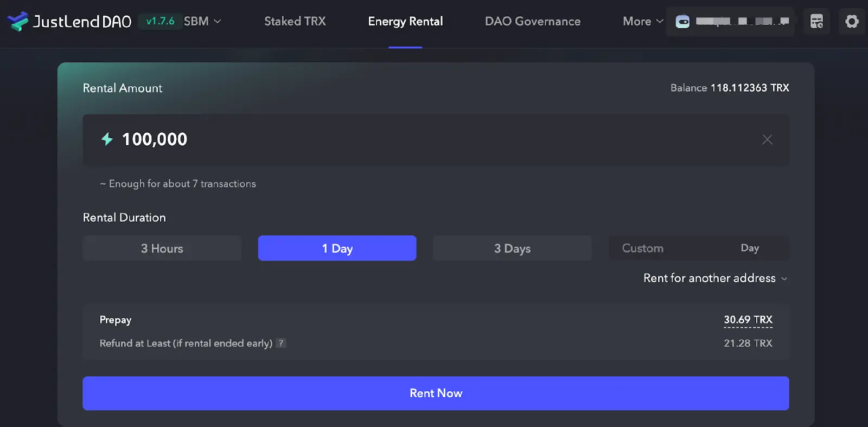
Task: Click the 100,000 energy amount field
Action: click(x=436, y=140)
